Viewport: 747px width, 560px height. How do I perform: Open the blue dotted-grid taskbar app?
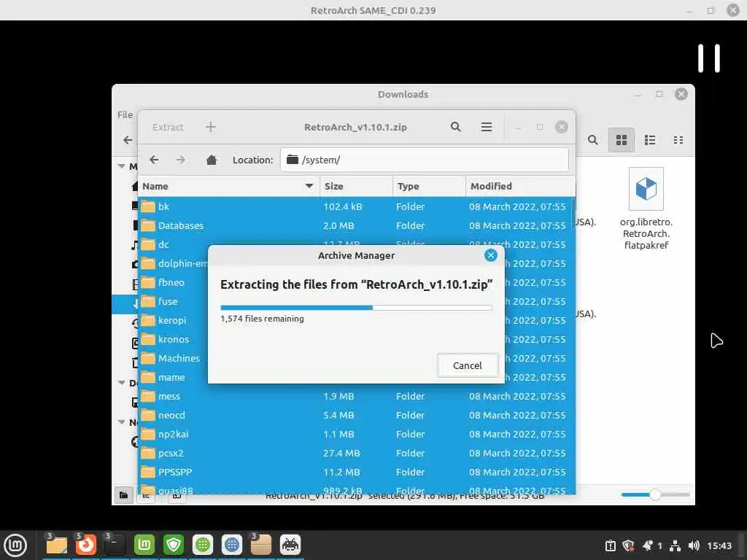pos(232,545)
